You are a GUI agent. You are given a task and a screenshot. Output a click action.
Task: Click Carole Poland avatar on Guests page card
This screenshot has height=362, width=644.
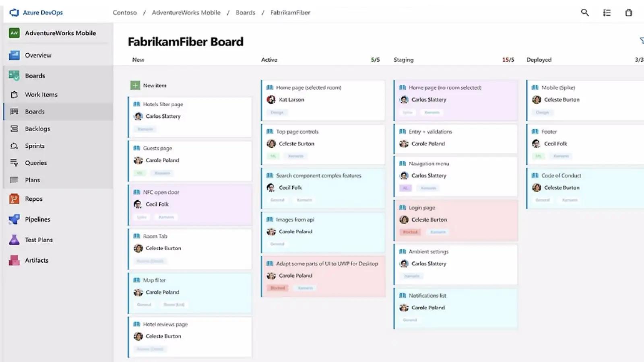point(138,160)
